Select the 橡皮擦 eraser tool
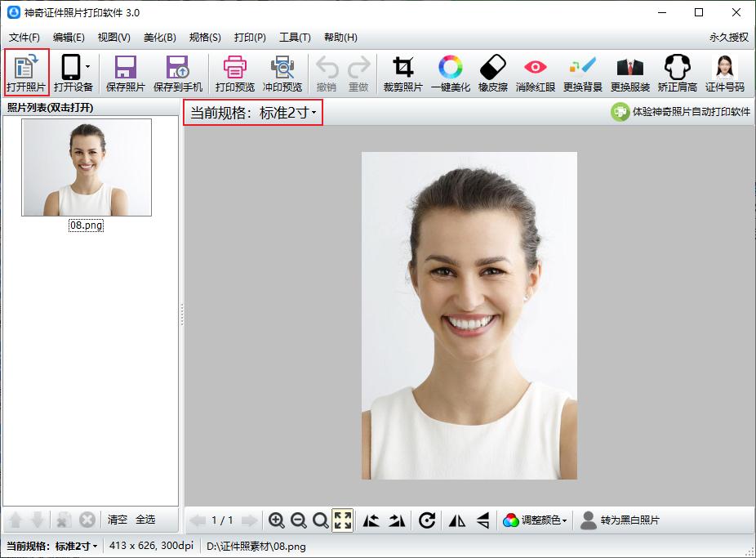Image resolution: width=756 pixels, height=558 pixels. [493, 73]
